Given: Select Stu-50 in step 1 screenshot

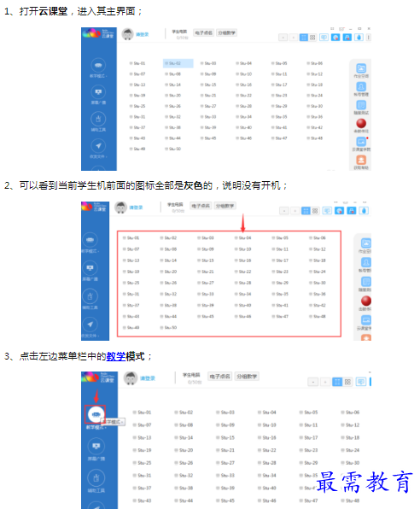Looking at the screenshot, I should [x=172, y=149].
